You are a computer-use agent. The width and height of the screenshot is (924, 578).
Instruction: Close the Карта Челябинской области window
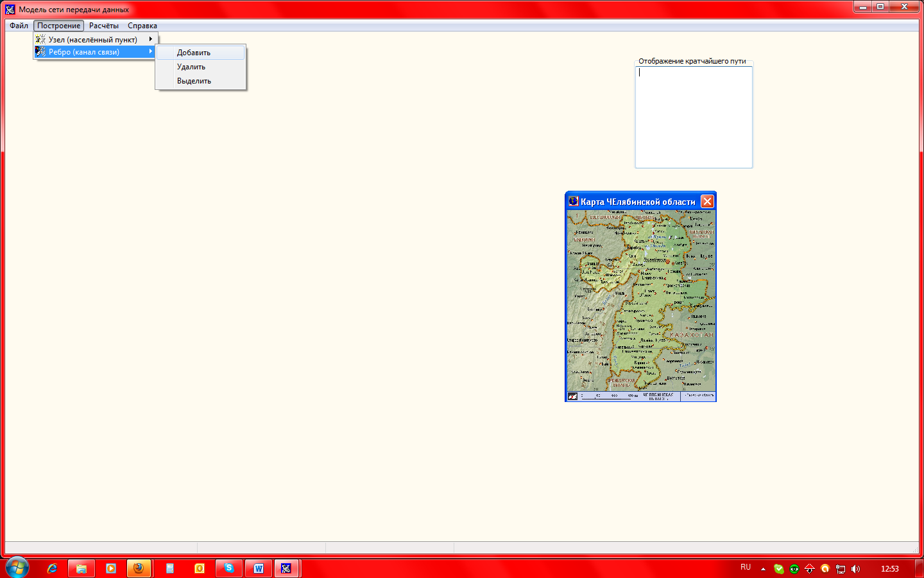click(x=707, y=201)
